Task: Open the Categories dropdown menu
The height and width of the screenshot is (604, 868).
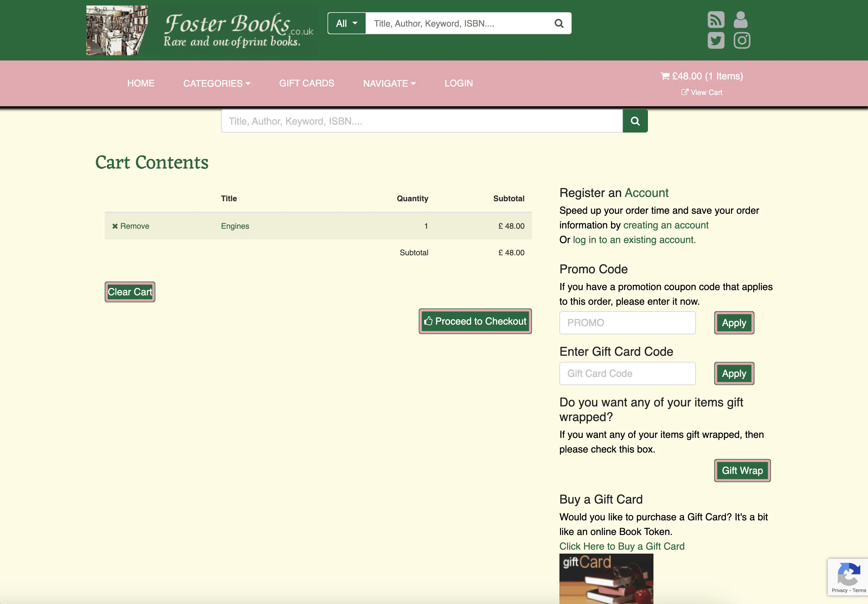Action: pyautogui.click(x=217, y=83)
